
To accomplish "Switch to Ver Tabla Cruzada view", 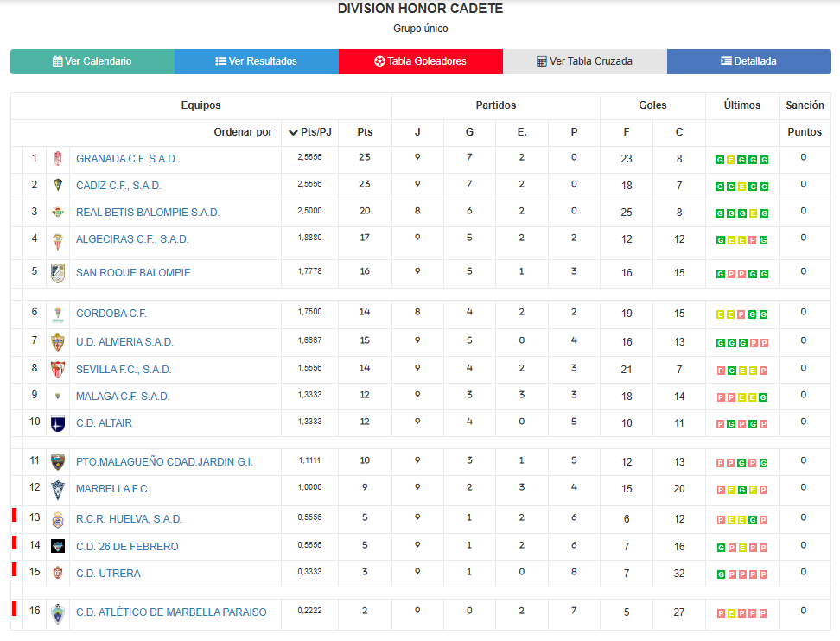I will coord(585,61).
